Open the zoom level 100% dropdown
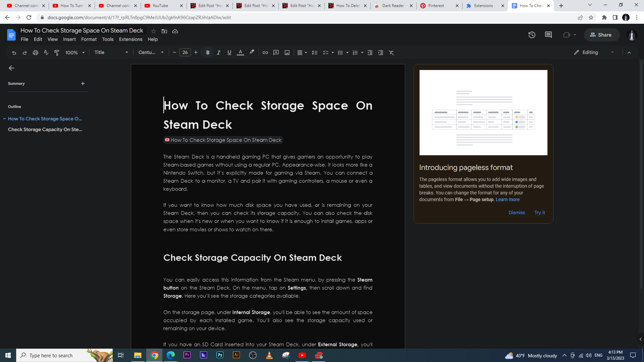The image size is (644, 362). (x=75, y=53)
